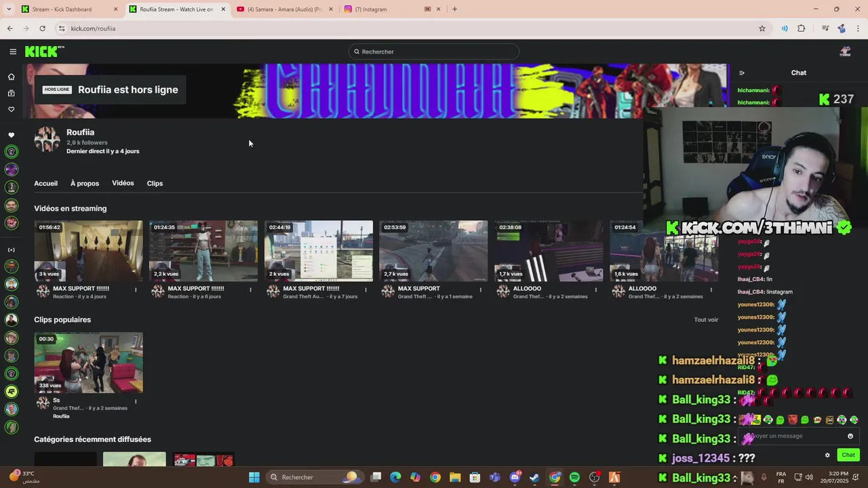The width and height of the screenshot is (868, 488).
Task: Click the Windows taskbar search box
Action: (313, 477)
